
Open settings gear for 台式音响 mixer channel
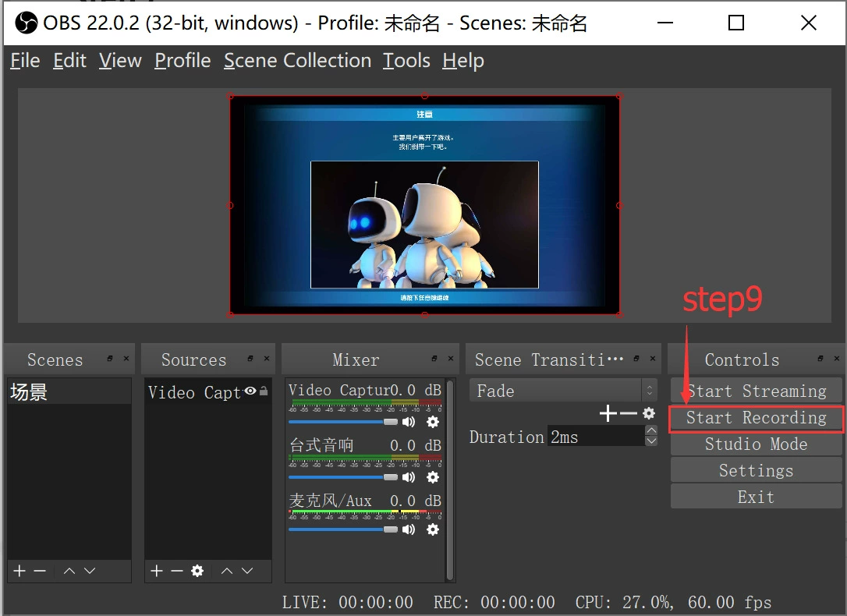433,477
